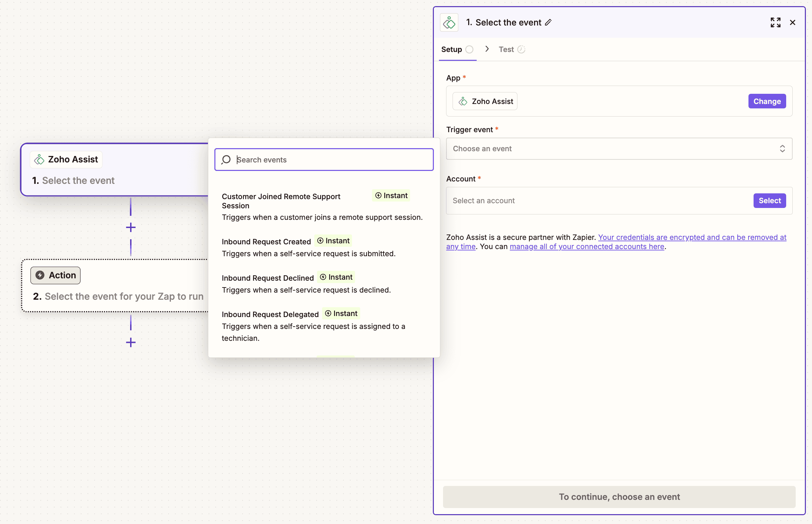Viewport: 812px width, 524px height.
Task: Switch to the Test tab
Action: tap(506, 49)
